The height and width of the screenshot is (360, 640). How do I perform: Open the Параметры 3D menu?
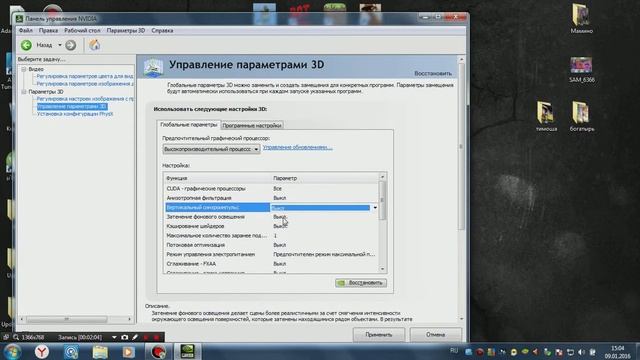pyautogui.click(x=126, y=31)
